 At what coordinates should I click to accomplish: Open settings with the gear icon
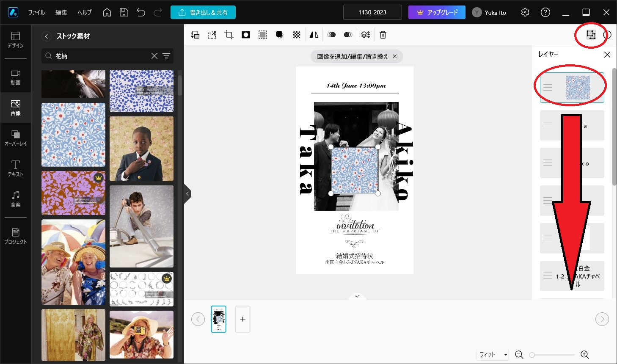(x=525, y=12)
